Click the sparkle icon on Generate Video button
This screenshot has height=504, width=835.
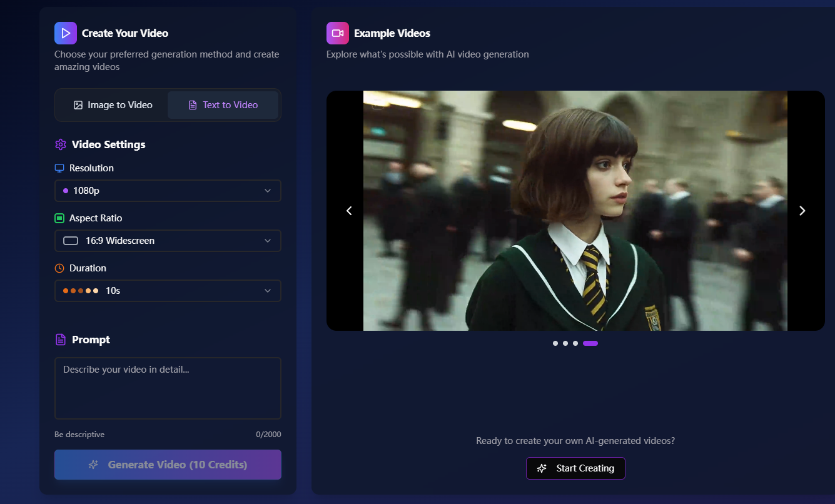pyautogui.click(x=93, y=465)
